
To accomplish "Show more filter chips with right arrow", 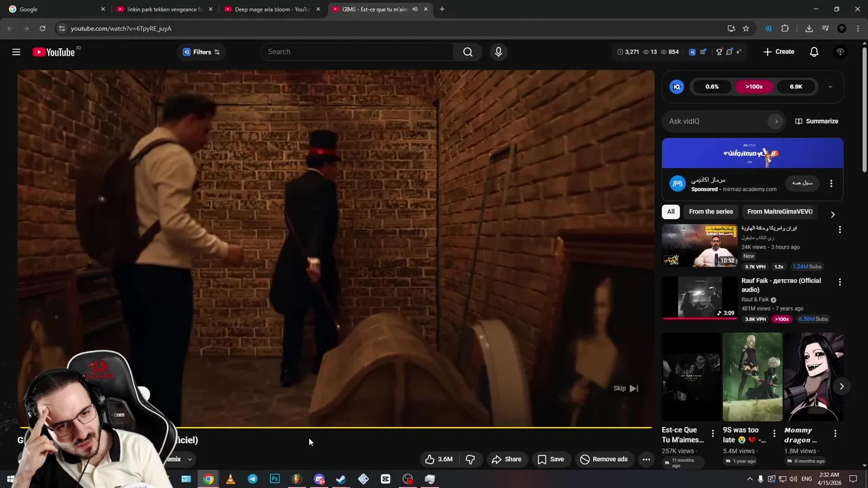I will coord(833,214).
